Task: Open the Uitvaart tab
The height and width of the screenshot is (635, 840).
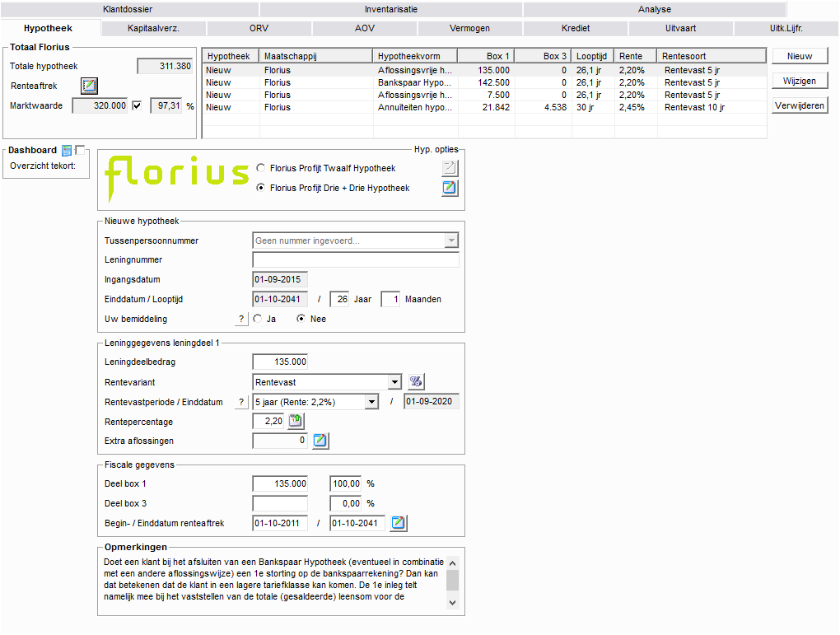Action: pyautogui.click(x=681, y=28)
